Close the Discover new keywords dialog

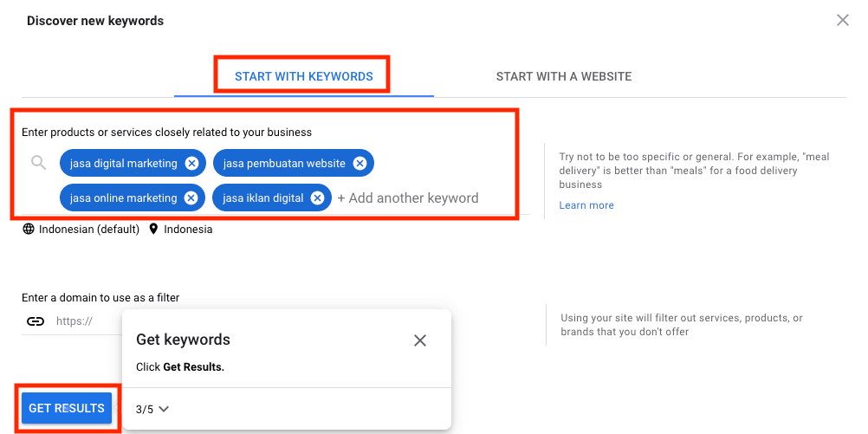point(842,21)
